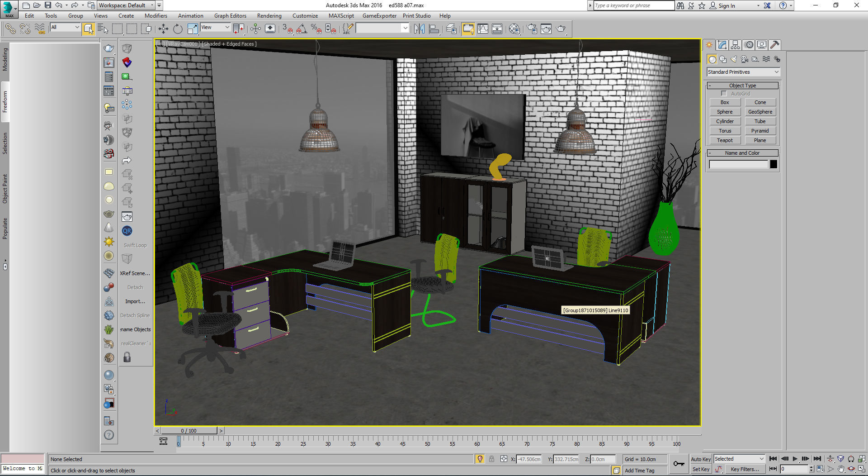Toggle Auto Key mode
The width and height of the screenshot is (868, 476).
(701, 459)
